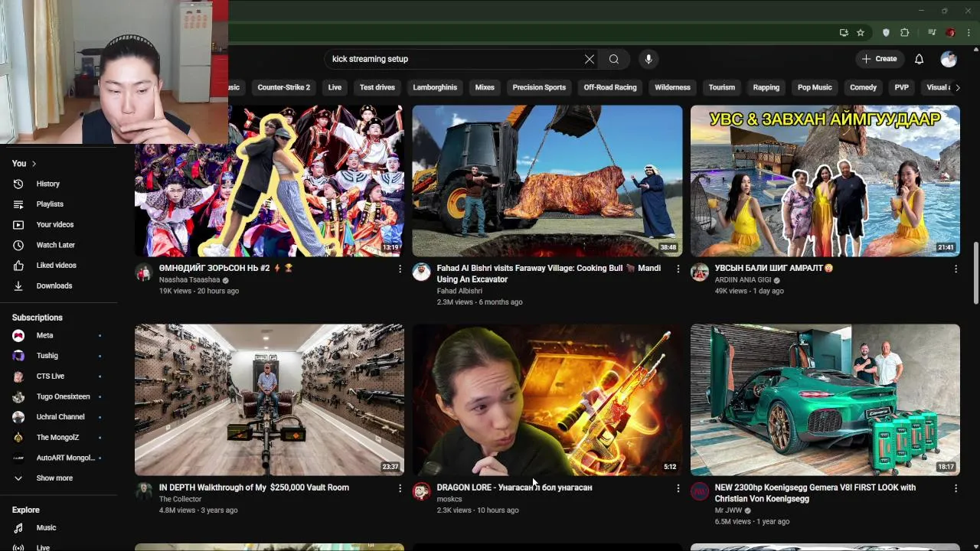Image resolution: width=980 pixels, height=551 pixels.
Task: Select the Live filter chip
Action: coord(335,87)
